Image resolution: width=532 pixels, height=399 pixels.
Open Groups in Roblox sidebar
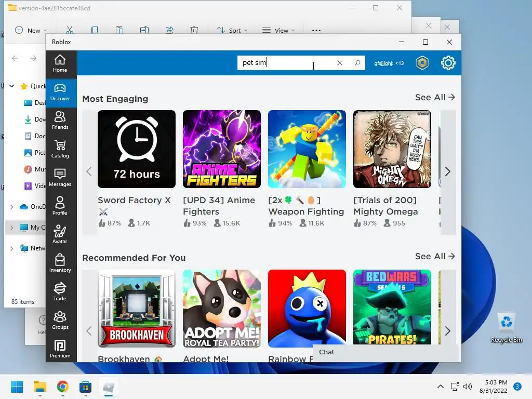pos(60,321)
